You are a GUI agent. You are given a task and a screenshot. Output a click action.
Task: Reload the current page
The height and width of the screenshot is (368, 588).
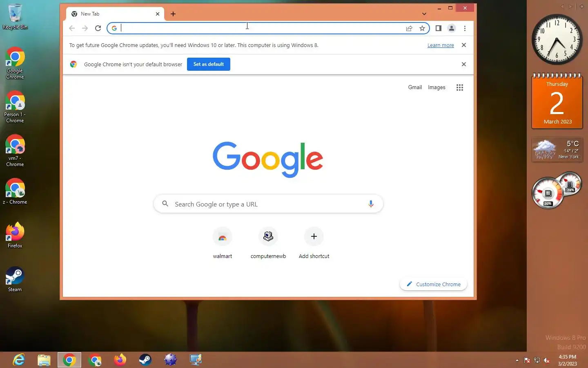point(98,28)
